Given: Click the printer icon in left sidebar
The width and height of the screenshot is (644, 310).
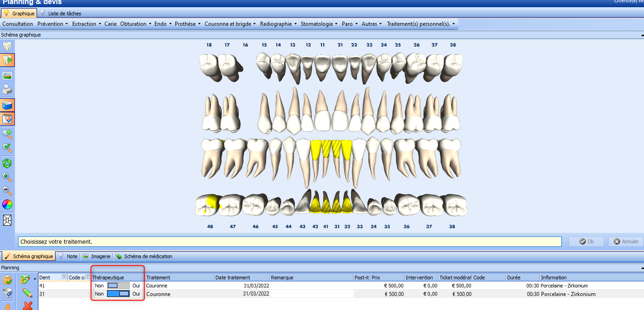Looking at the screenshot, I should (7, 90).
